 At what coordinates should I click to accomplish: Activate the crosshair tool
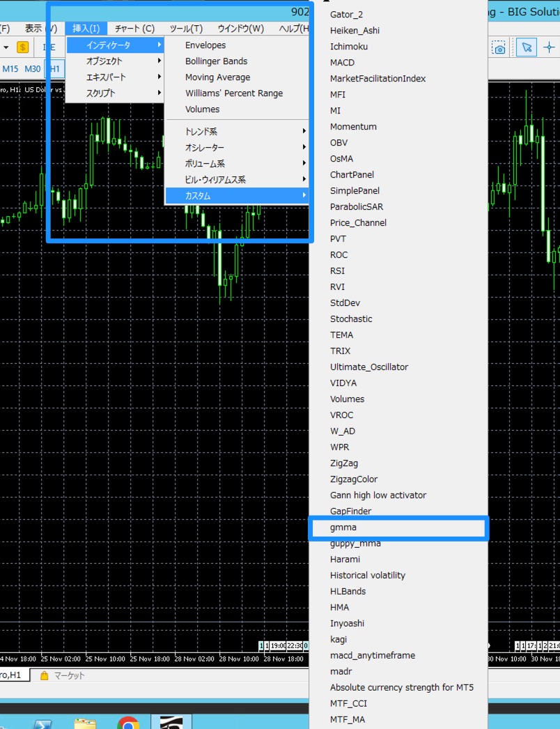[550, 47]
